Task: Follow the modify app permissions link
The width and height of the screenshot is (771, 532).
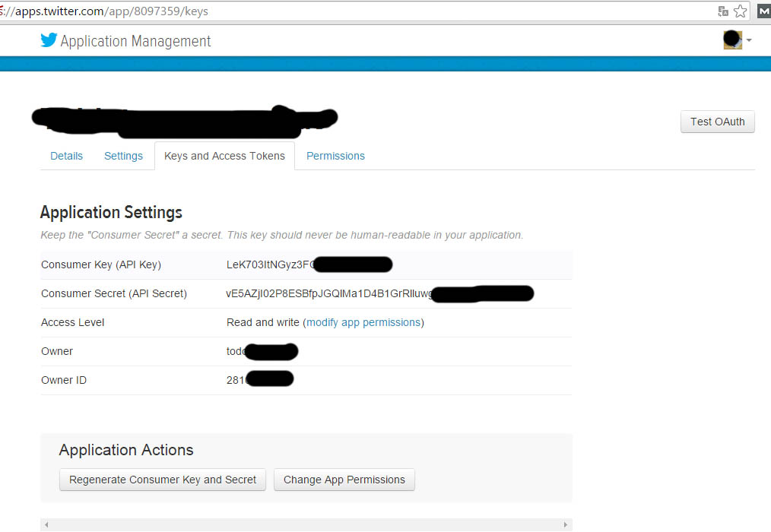Action: point(363,322)
